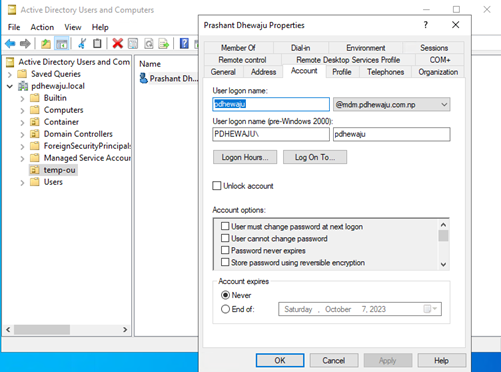The height and width of the screenshot is (372, 501).
Task: Click Cancel in Properties dialog
Action: coord(334,360)
